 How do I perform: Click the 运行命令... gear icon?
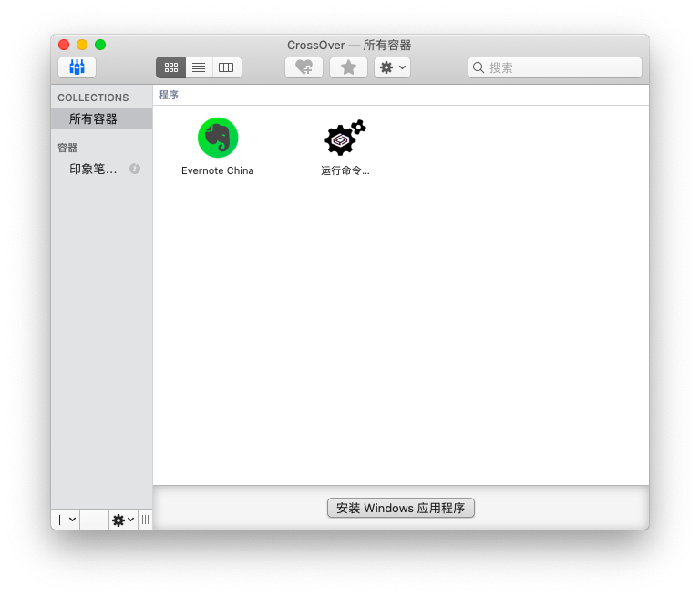pyautogui.click(x=345, y=138)
